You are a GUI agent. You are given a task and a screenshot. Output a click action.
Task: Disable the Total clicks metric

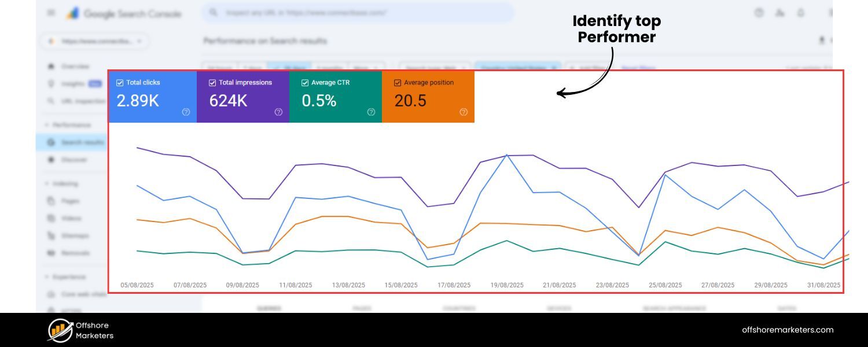[120, 83]
